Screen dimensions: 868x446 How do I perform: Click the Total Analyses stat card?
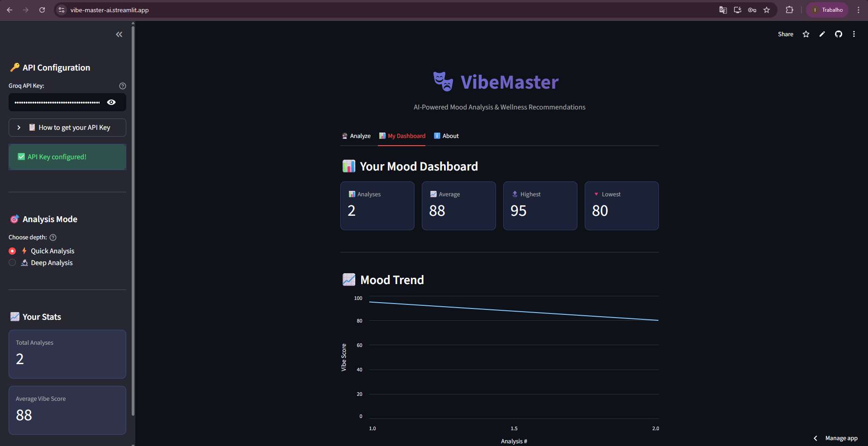pyautogui.click(x=67, y=354)
